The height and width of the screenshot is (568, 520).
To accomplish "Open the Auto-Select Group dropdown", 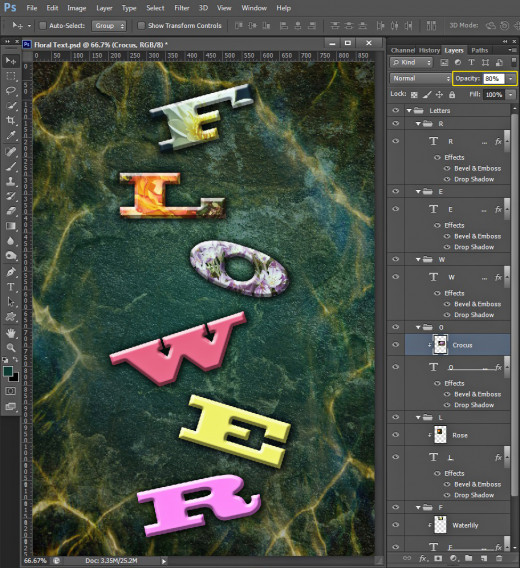I will pos(109,26).
